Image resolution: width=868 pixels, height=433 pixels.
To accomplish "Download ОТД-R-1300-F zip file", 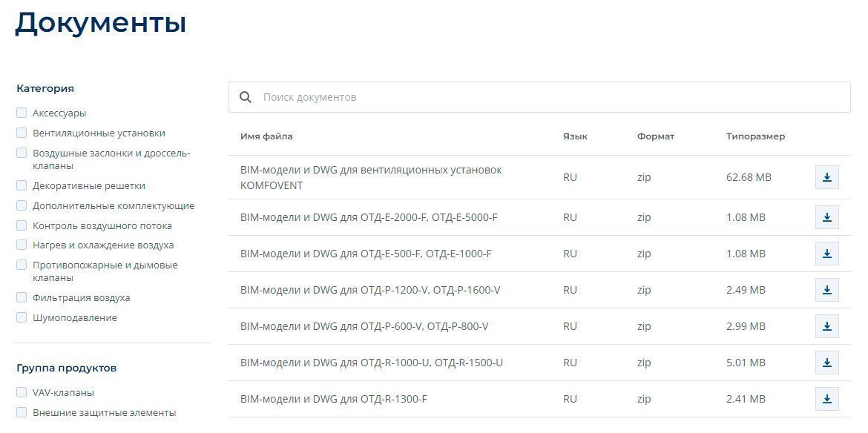I will point(826,399).
